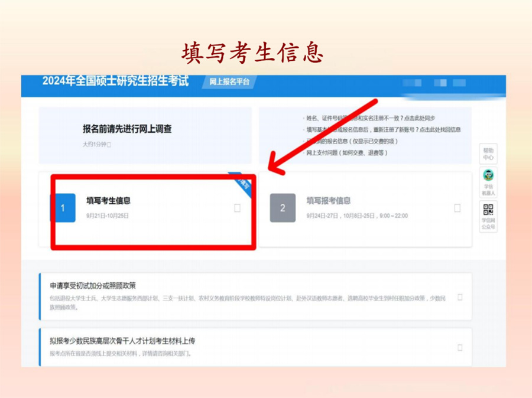The height and width of the screenshot is (398, 532).
Task: Click the blue step 1 number badge
Action: tap(63, 208)
